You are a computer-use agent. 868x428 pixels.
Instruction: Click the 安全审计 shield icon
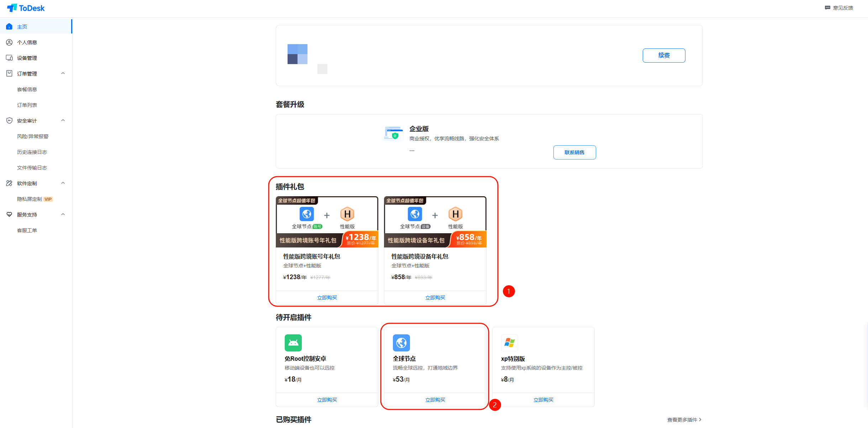[9, 120]
